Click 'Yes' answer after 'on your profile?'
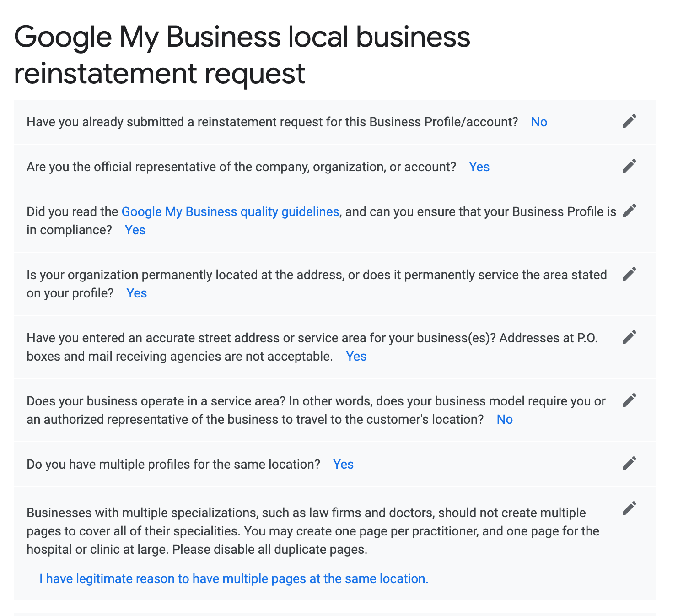Viewport: 678px width, 616px height. (x=136, y=293)
